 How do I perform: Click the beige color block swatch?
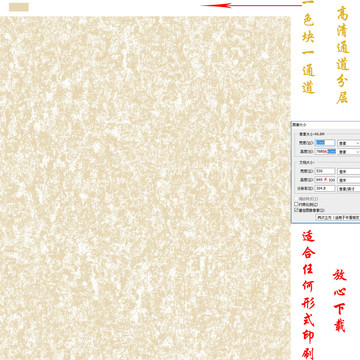coord(19,7)
